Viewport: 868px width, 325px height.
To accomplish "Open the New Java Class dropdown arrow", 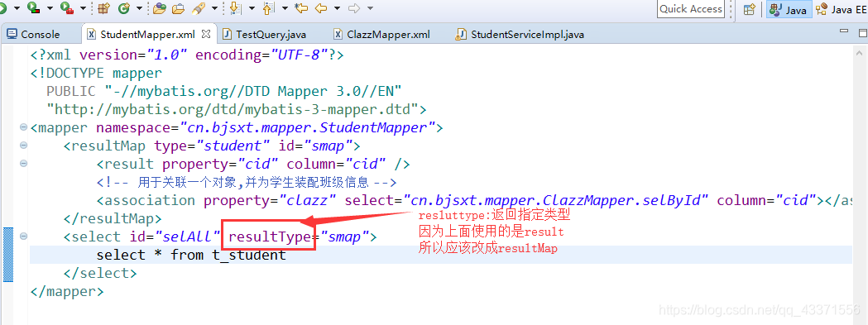I will tap(139, 8).
